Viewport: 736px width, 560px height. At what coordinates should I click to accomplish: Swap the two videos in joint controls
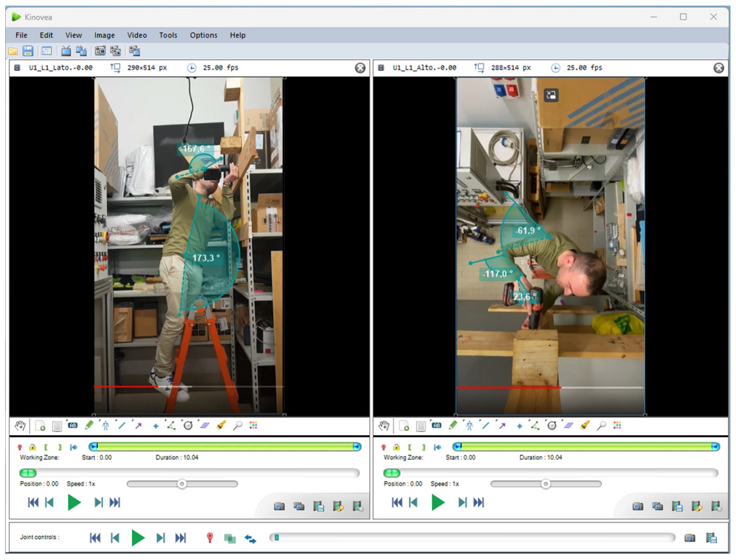tap(250, 538)
